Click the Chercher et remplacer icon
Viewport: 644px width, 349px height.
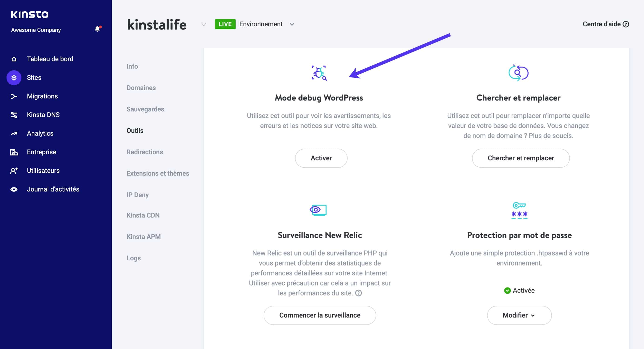point(518,73)
